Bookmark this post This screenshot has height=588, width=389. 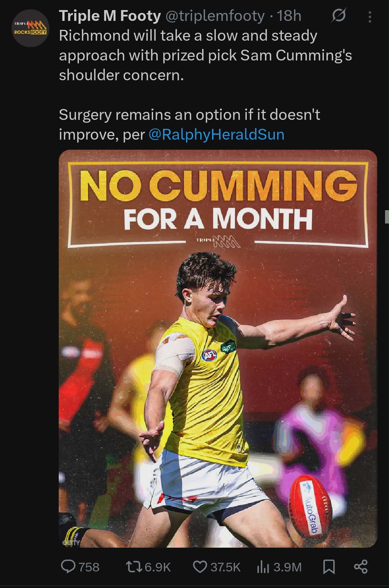click(x=329, y=567)
